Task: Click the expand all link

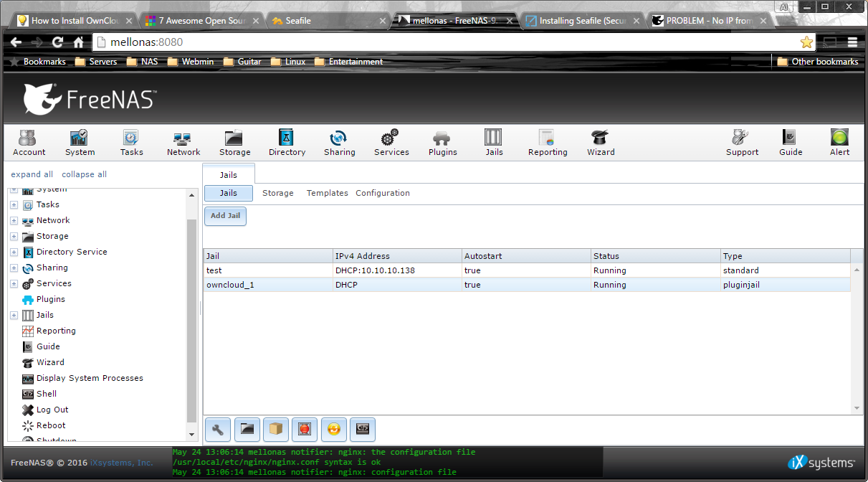Action: 32,174
